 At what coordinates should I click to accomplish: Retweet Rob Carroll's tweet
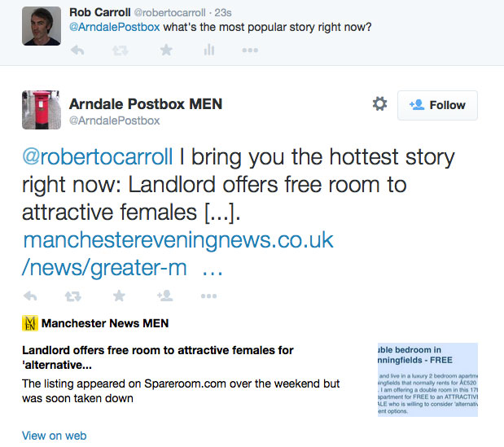(x=121, y=50)
